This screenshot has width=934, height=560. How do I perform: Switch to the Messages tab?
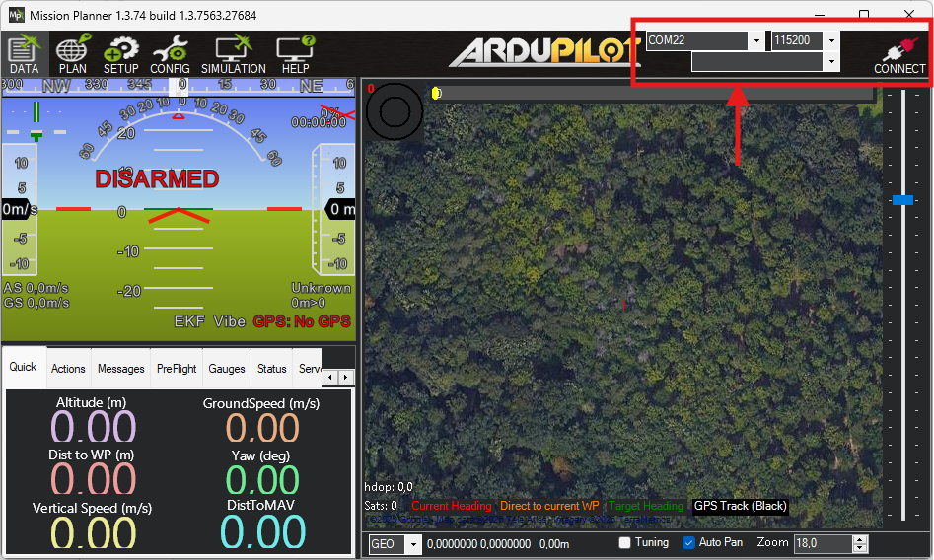(120, 369)
